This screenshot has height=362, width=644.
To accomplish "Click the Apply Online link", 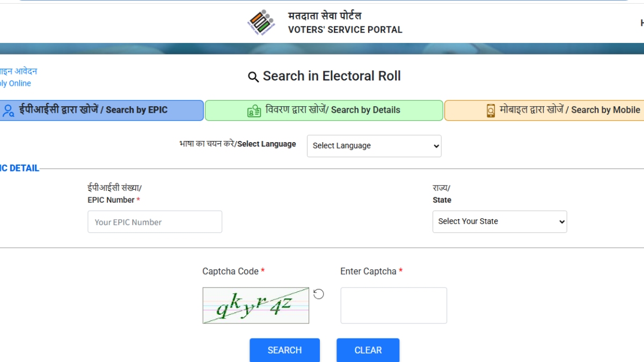I will point(17,83).
